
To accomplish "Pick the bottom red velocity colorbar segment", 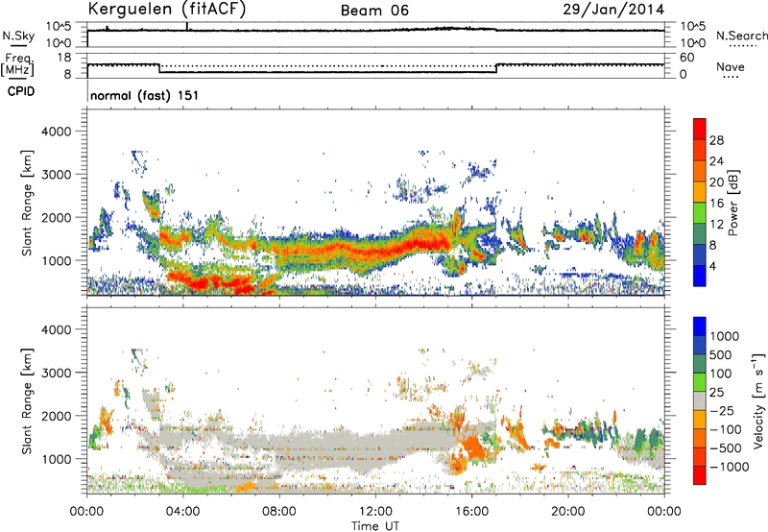I will pos(700,474).
